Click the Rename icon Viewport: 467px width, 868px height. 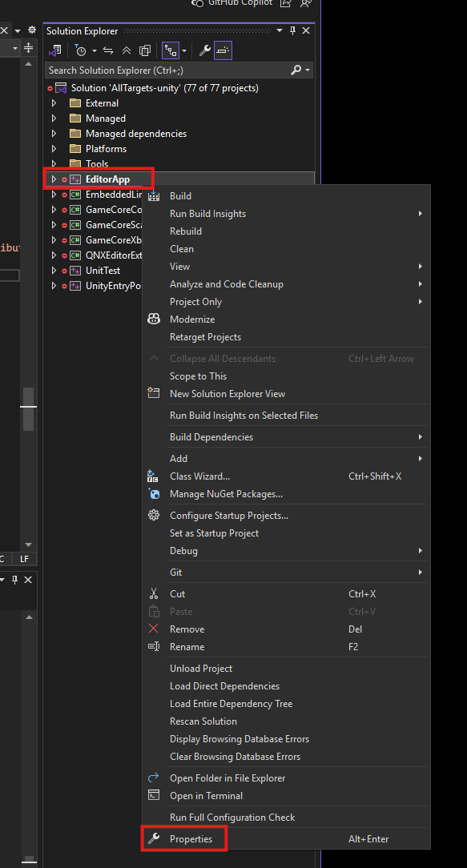point(154,646)
